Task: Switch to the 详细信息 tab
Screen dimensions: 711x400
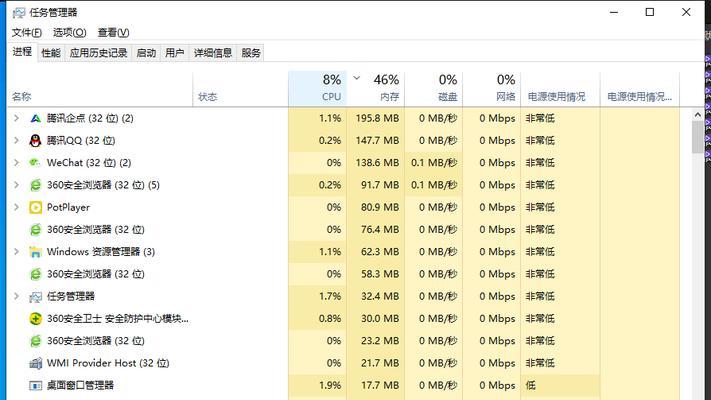Action: click(x=213, y=53)
